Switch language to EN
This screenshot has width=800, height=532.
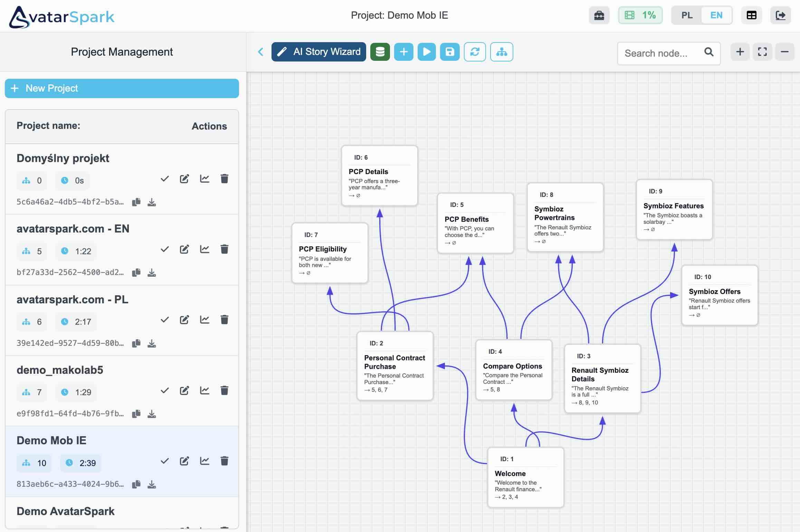(716, 15)
